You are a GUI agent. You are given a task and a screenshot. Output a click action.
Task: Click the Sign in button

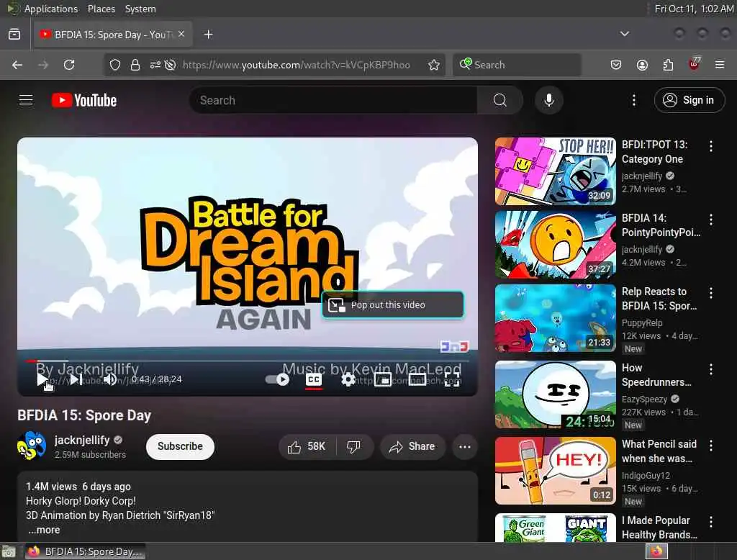point(689,100)
